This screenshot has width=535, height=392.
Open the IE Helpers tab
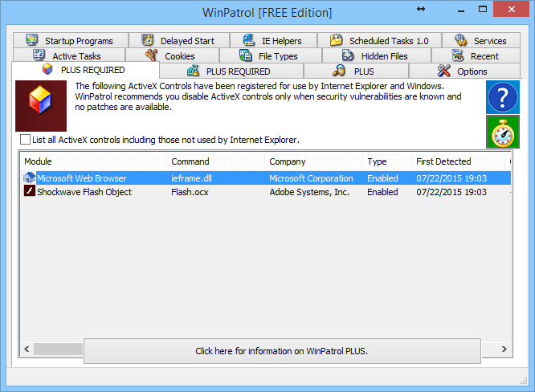click(x=273, y=41)
